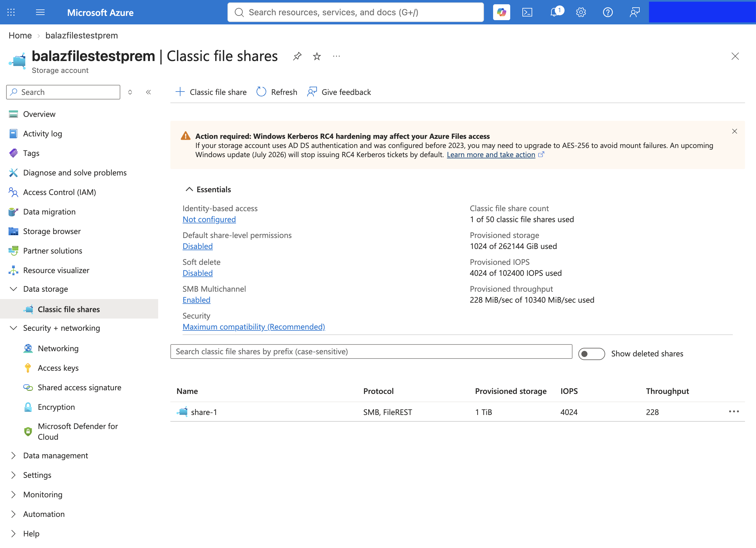Click the Protocol column header
The width and height of the screenshot is (756, 548).
pos(378,391)
